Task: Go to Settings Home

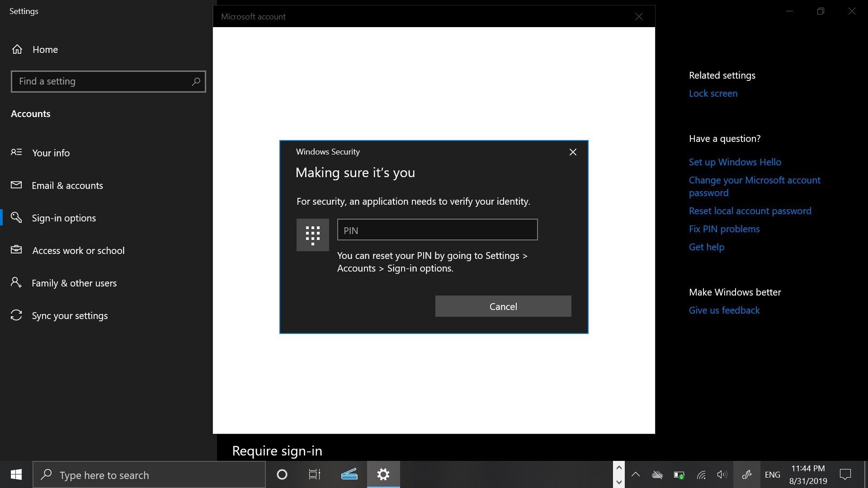Action: (x=45, y=50)
